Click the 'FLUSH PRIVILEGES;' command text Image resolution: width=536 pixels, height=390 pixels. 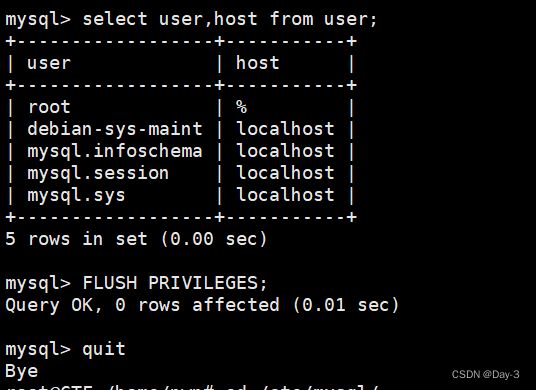175,283
